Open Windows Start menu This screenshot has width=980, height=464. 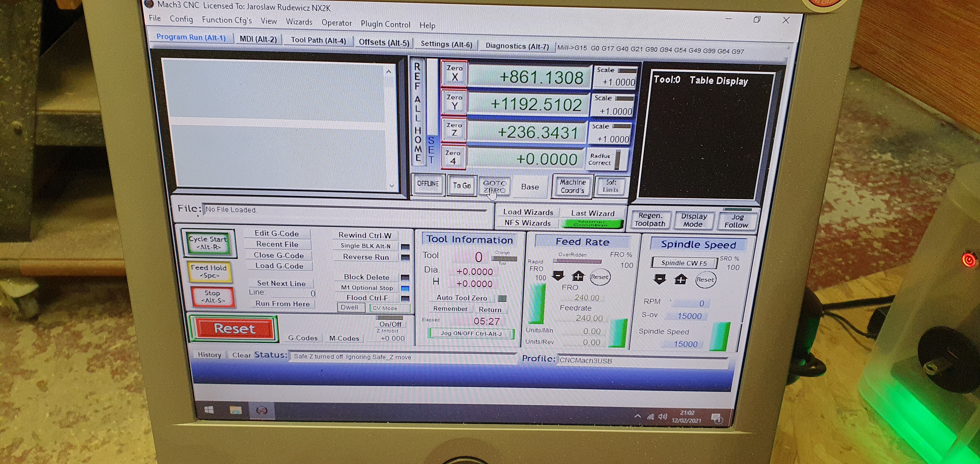point(209,410)
